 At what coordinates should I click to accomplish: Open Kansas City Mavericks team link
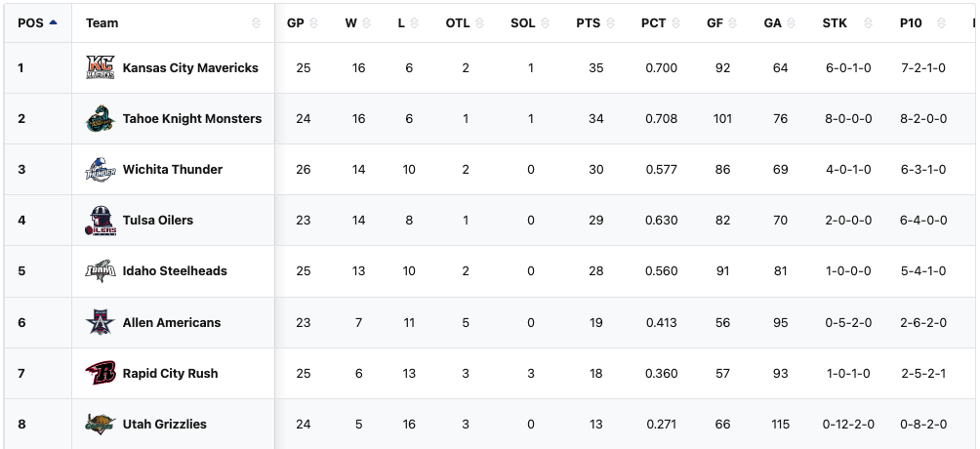pyautogui.click(x=190, y=68)
